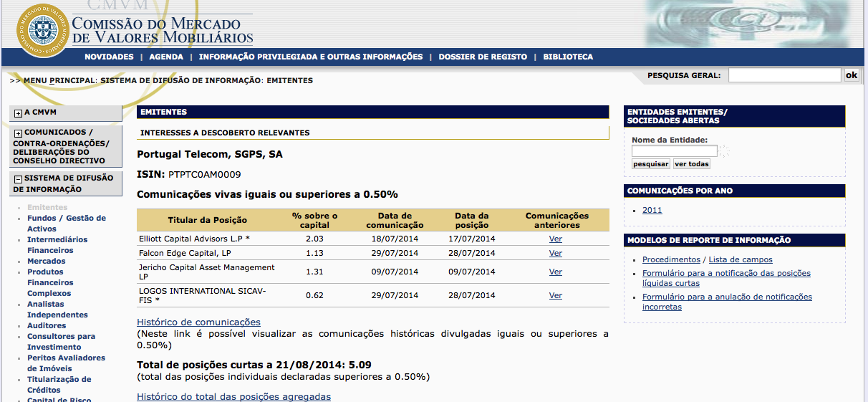The width and height of the screenshot is (868, 402).
Task: Open the Novidades menu
Action: pos(109,57)
